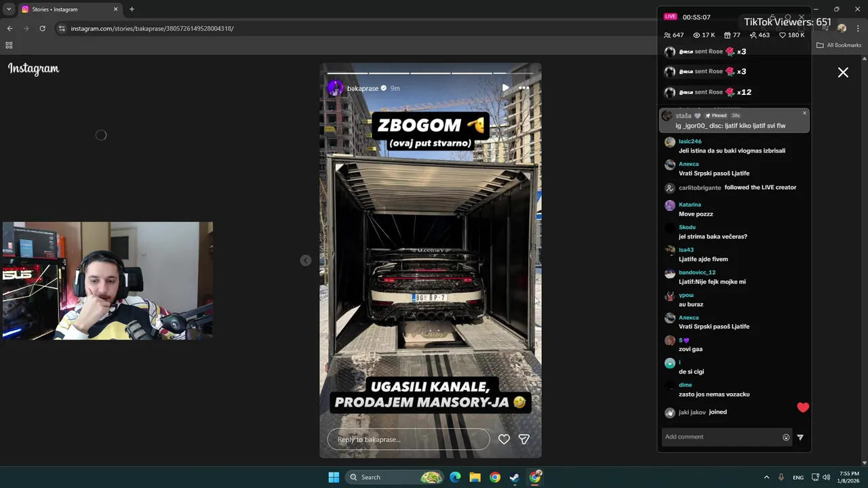Click the taskbar microphone icon

click(x=781, y=477)
